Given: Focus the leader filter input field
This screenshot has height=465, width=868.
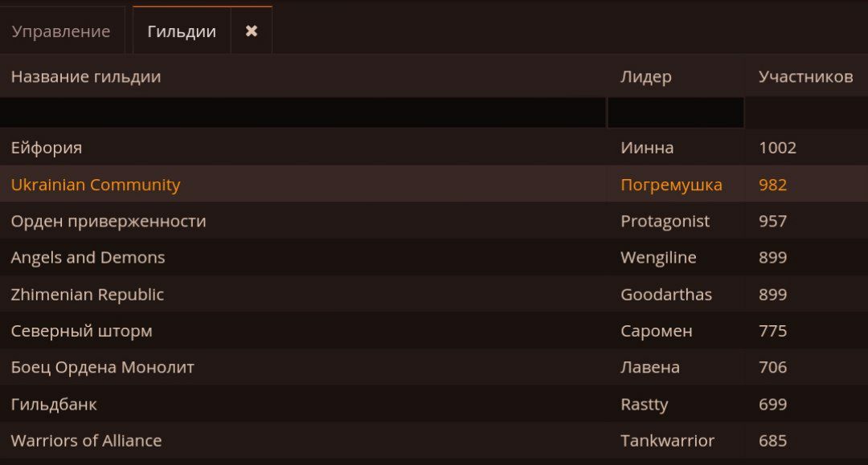Looking at the screenshot, I should pos(676,112).
